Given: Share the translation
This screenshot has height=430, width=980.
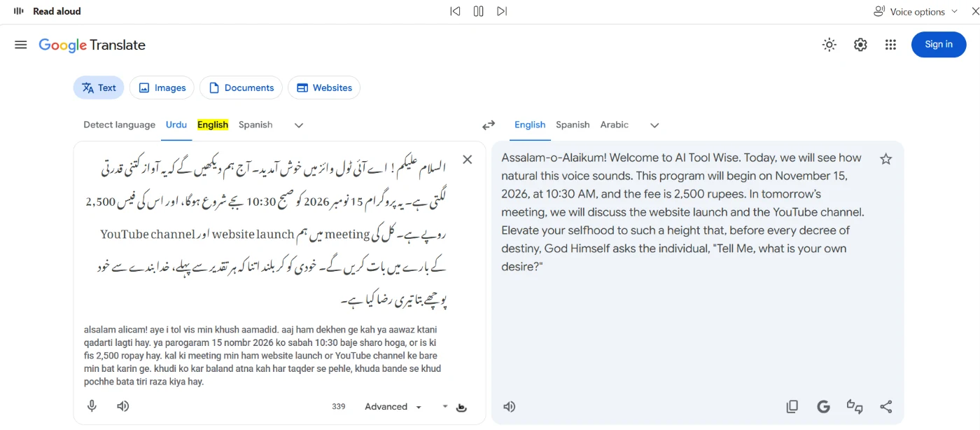Looking at the screenshot, I should pyautogui.click(x=886, y=406).
